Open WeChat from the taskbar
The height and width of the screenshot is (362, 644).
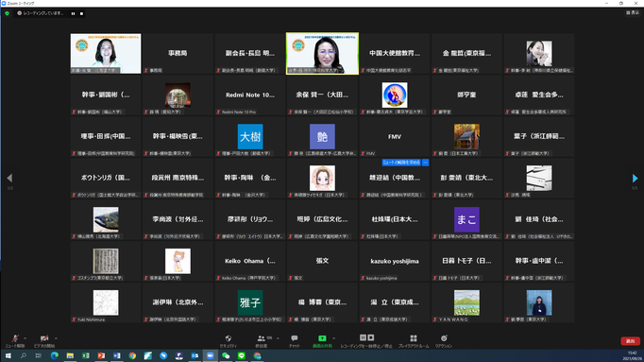pos(226,355)
